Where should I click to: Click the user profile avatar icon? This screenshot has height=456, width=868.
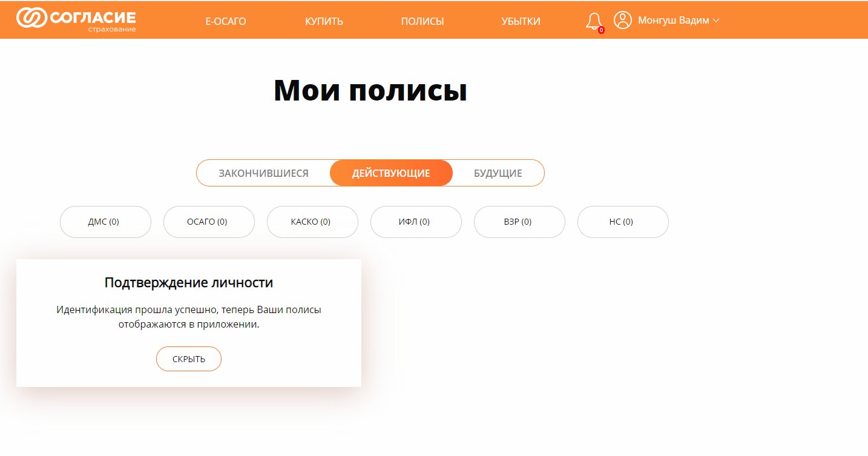[x=622, y=20]
